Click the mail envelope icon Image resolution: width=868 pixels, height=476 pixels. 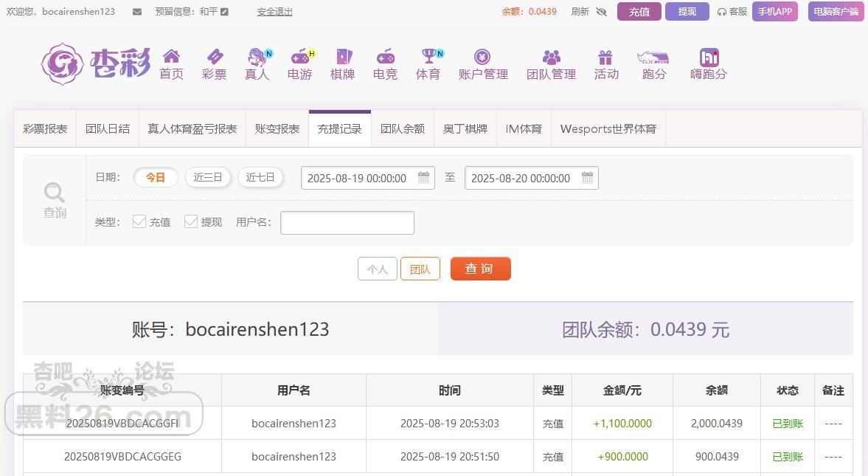click(137, 12)
